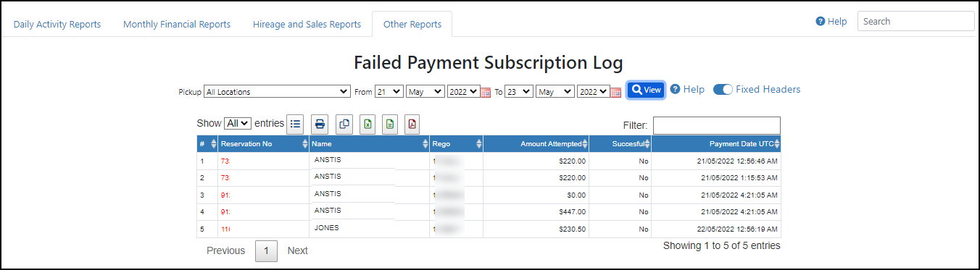This screenshot has height=270, width=980.
Task: Open the From date calendar icon
Action: coord(486,92)
